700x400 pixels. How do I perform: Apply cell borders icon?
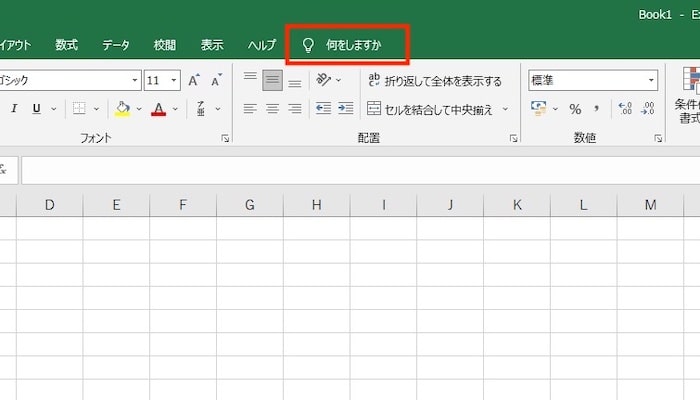(x=79, y=108)
